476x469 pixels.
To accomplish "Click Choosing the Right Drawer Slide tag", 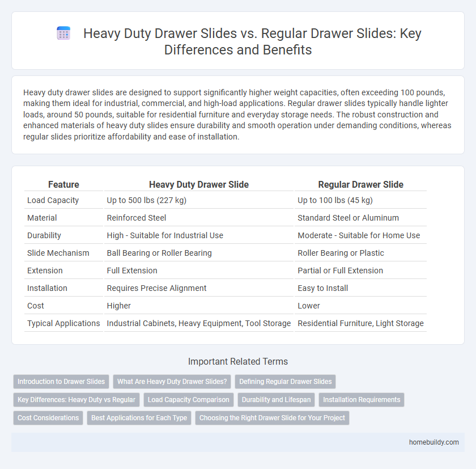I will (272, 418).
